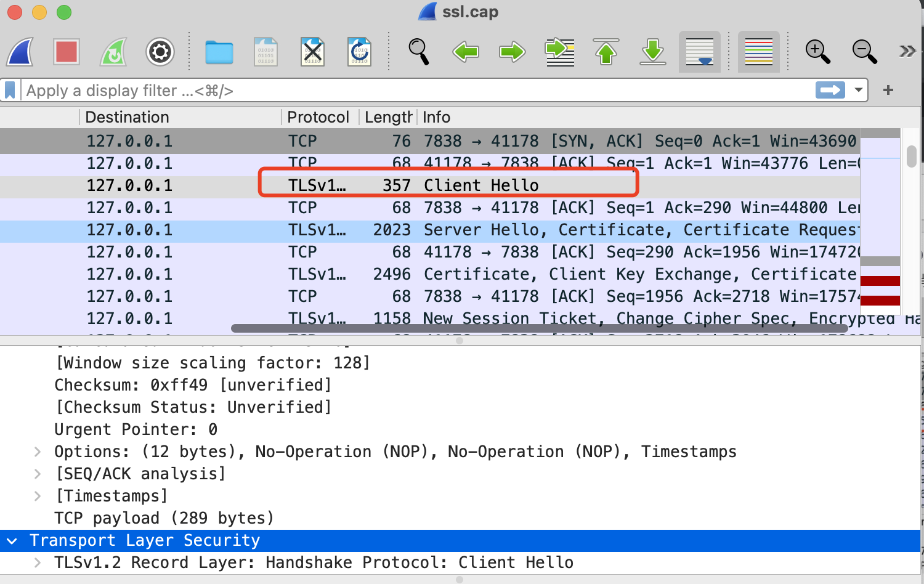The image size is (924, 584).
Task: Sort by Protocol column header
Action: (320, 117)
